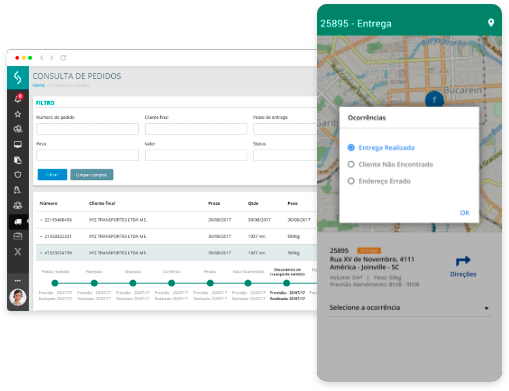Click Planejado timeline dot
The width and height of the screenshot is (509, 391).
pyautogui.click(x=94, y=283)
